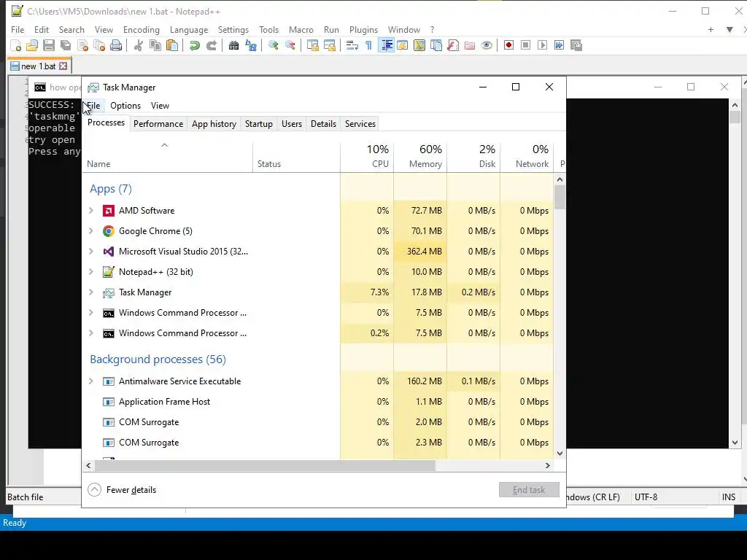Open Task Manager File menu
The height and width of the screenshot is (560, 747).
pyautogui.click(x=93, y=106)
